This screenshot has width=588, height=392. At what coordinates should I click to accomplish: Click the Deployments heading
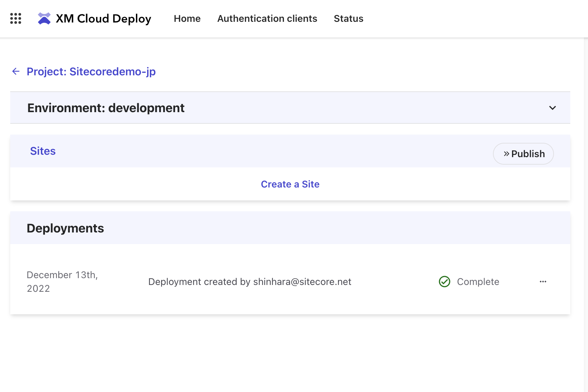click(x=65, y=228)
